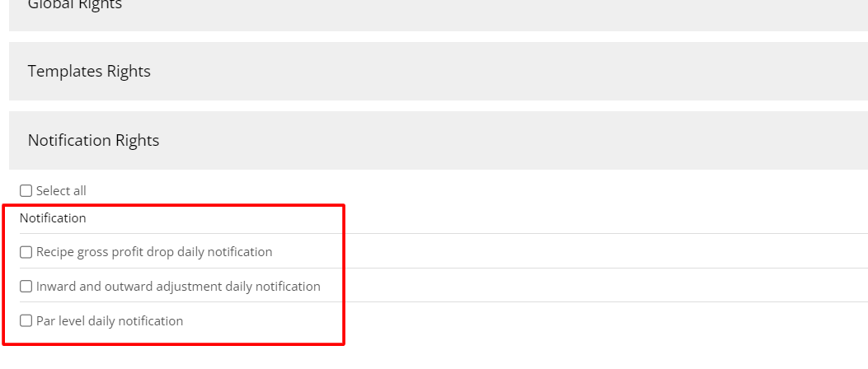
Task: Expand the Global Rights section
Action: point(437,10)
